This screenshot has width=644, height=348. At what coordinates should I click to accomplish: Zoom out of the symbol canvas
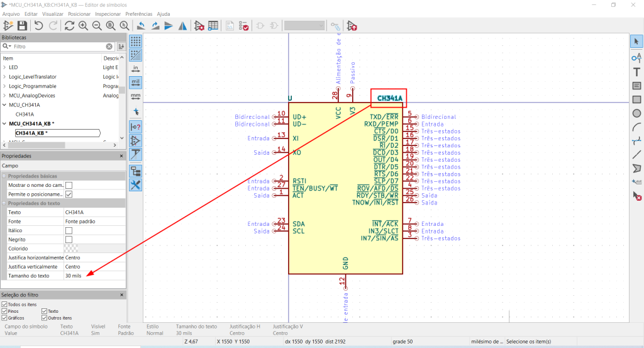pos(97,26)
